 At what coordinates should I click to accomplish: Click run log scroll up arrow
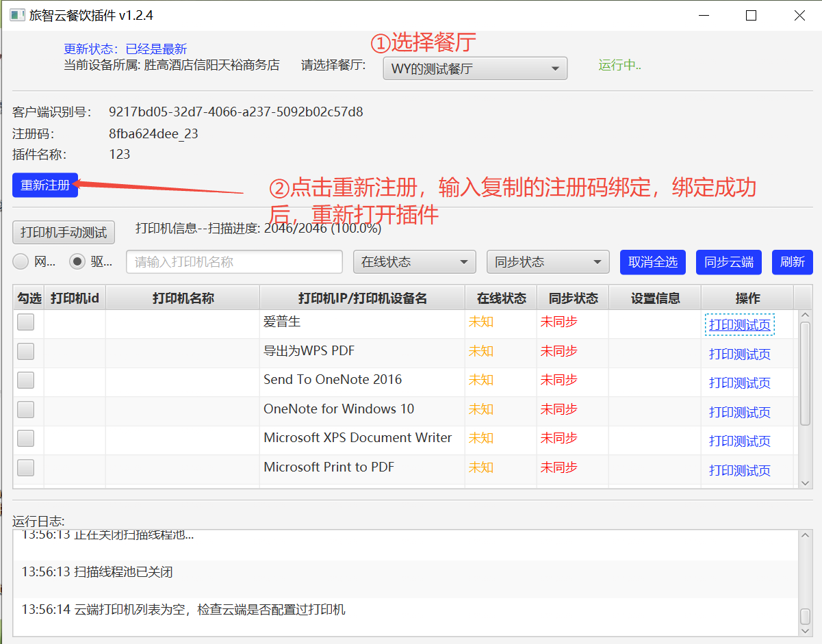pos(806,536)
